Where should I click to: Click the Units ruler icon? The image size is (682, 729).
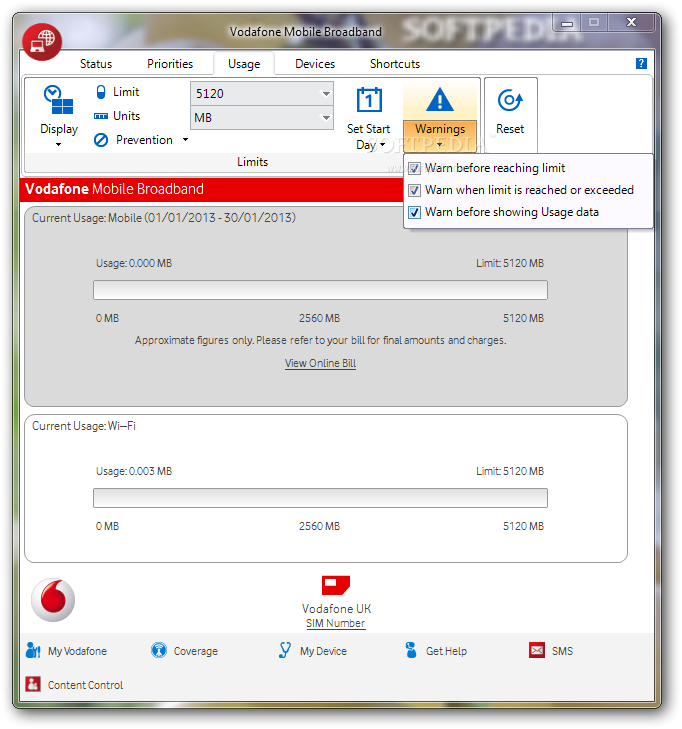101,116
